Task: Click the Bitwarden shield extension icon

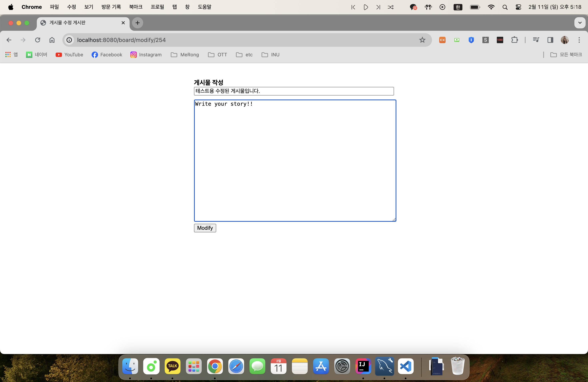Action: tap(471, 40)
